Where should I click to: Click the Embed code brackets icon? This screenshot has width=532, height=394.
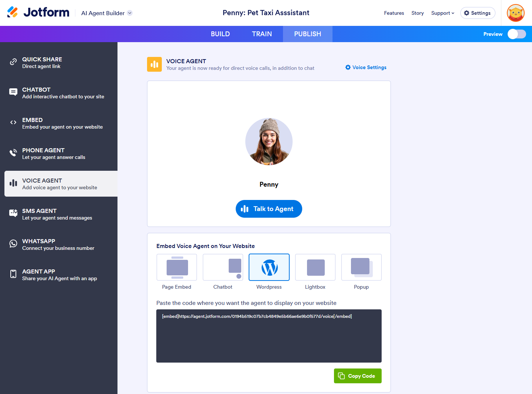pyautogui.click(x=13, y=122)
